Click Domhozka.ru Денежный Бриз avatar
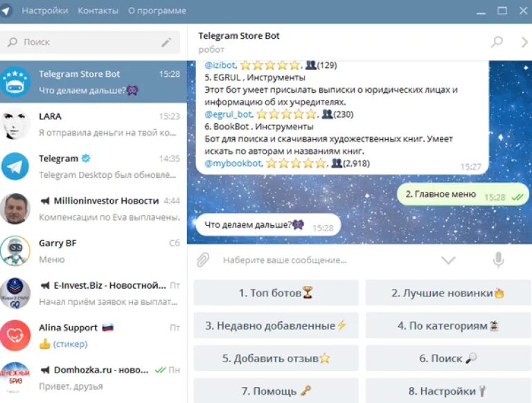Image resolution: width=532 pixels, height=403 pixels. 15,378
